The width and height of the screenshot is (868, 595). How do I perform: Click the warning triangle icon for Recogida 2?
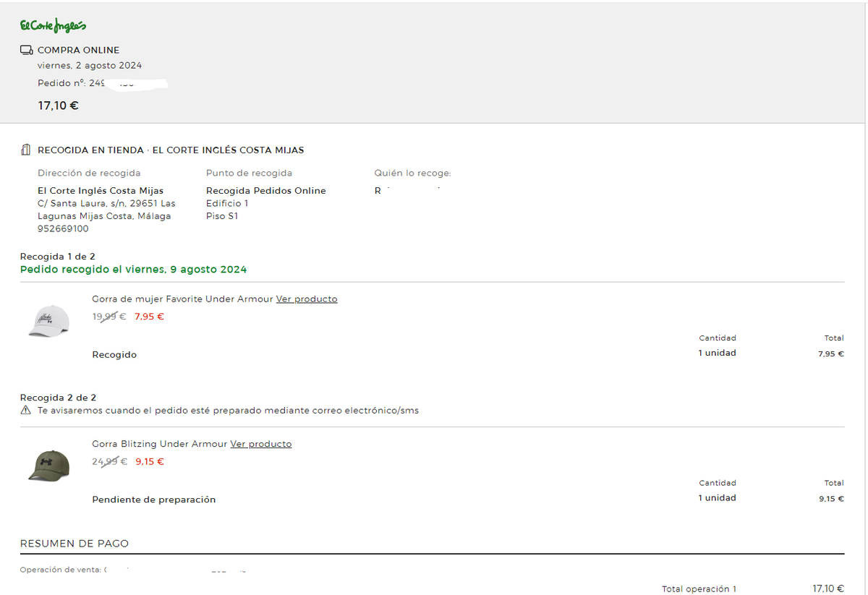point(26,411)
